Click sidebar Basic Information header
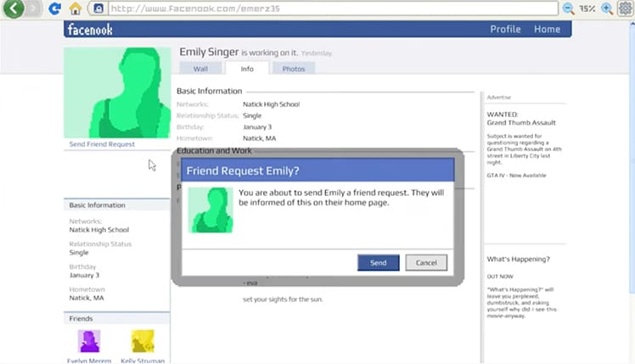The image size is (635, 364). tap(116, 205)
